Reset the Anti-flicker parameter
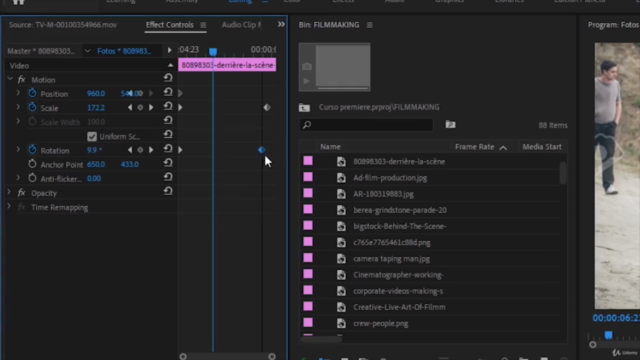640x360 pixels. click(x=168, y=178)
